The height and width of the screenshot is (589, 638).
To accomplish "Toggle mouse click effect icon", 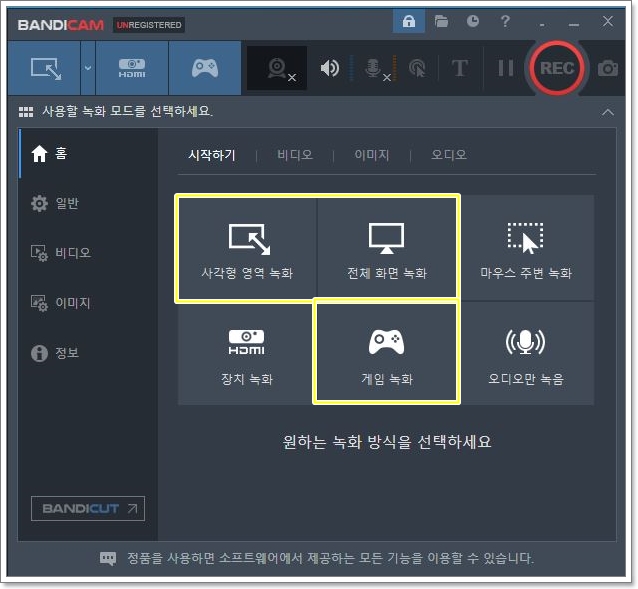I will pyautogui.click(x=417, y=68).
